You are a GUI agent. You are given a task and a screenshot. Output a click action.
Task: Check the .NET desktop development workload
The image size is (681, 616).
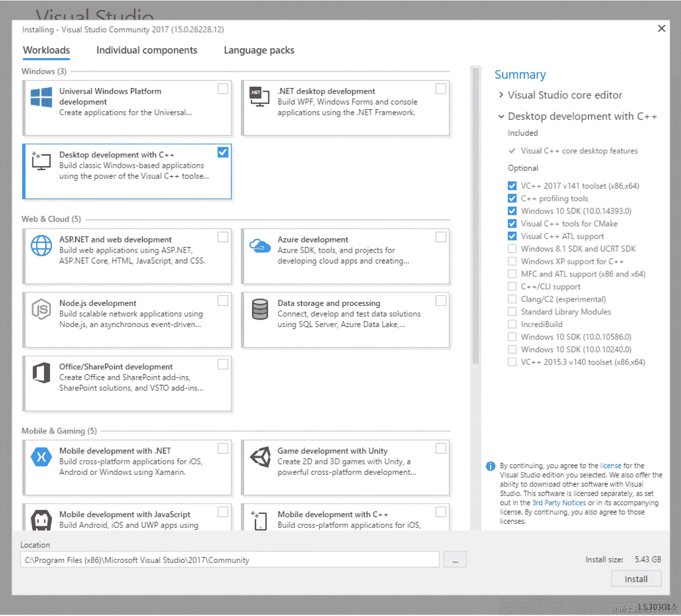(441, 89)
